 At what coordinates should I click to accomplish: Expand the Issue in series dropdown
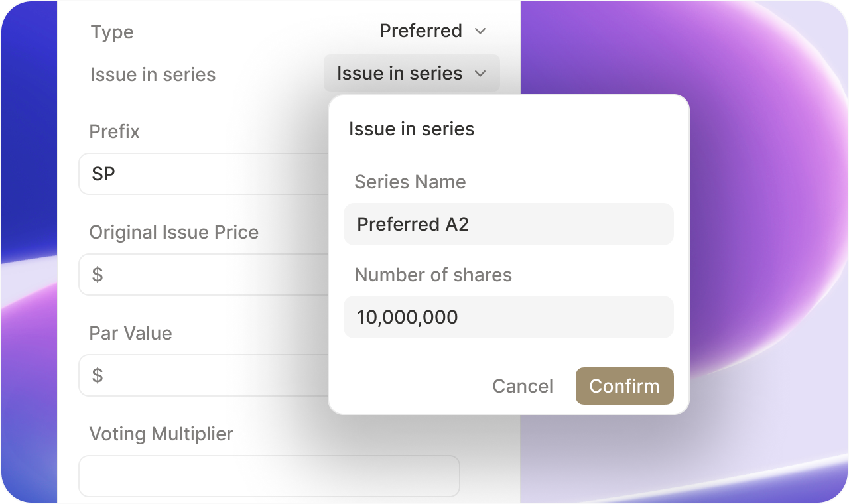tap(411, 73)
